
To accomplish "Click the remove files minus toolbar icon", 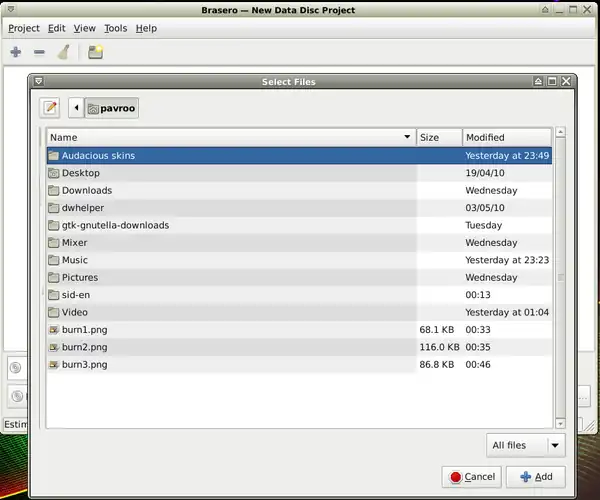I will [x=39, y=52].
